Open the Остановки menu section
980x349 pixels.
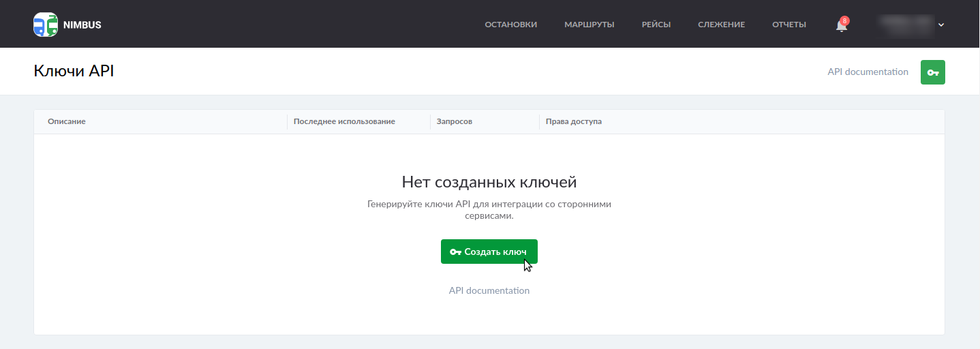click(x=510, y=25)
